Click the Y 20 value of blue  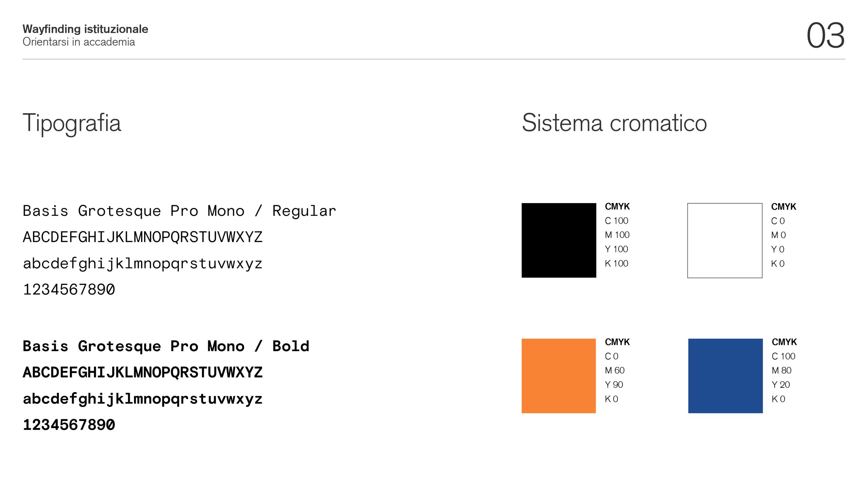point(781,385)
